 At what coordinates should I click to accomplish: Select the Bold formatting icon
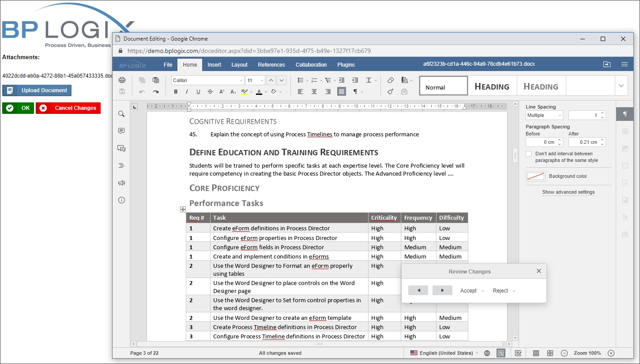(x=176, y=91)
